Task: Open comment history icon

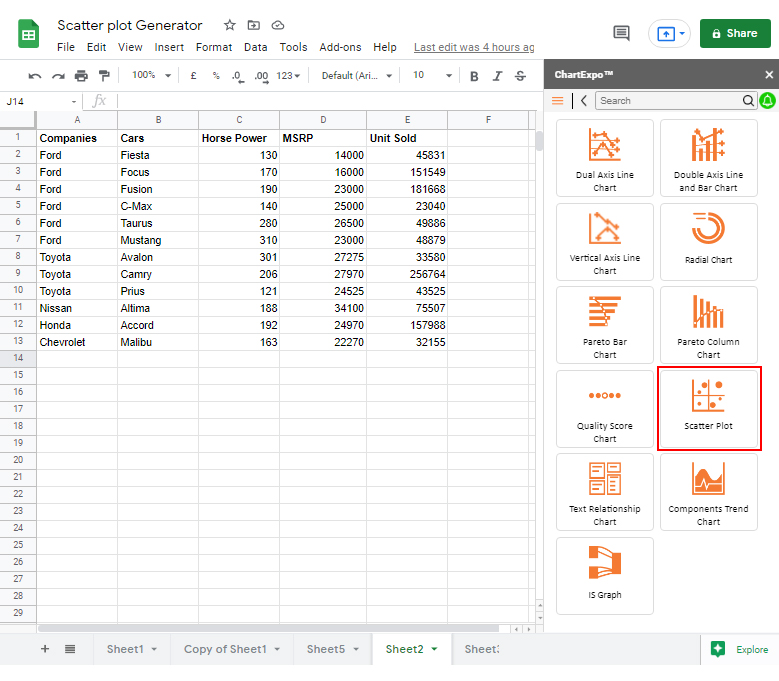Action: pyautogui.click(x=622, y=33)
